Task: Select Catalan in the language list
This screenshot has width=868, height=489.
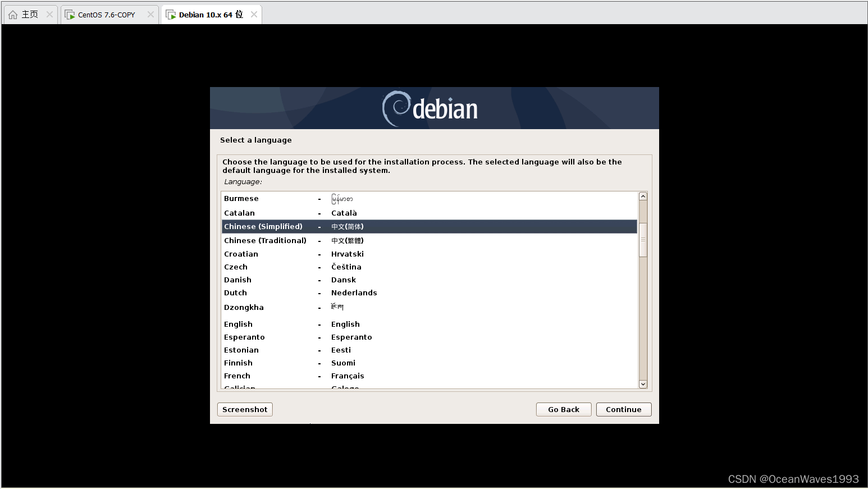Action: (x=430, y=213)
